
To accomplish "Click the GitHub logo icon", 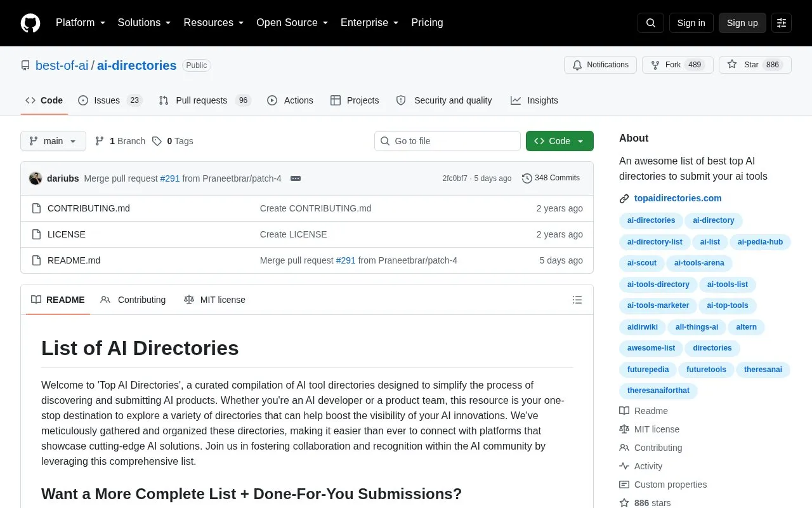I will coord(30,23).
